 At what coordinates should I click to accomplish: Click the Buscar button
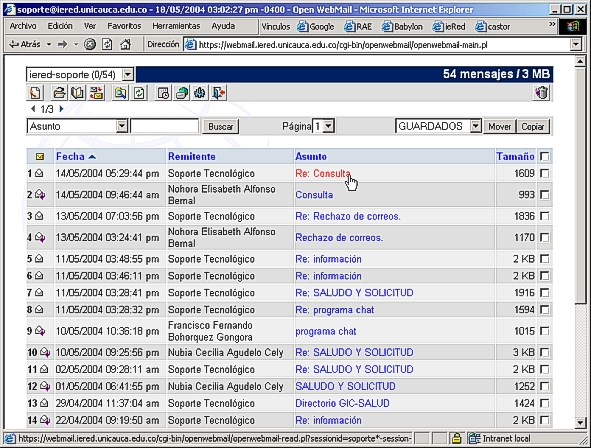click(x=220, y=126)
